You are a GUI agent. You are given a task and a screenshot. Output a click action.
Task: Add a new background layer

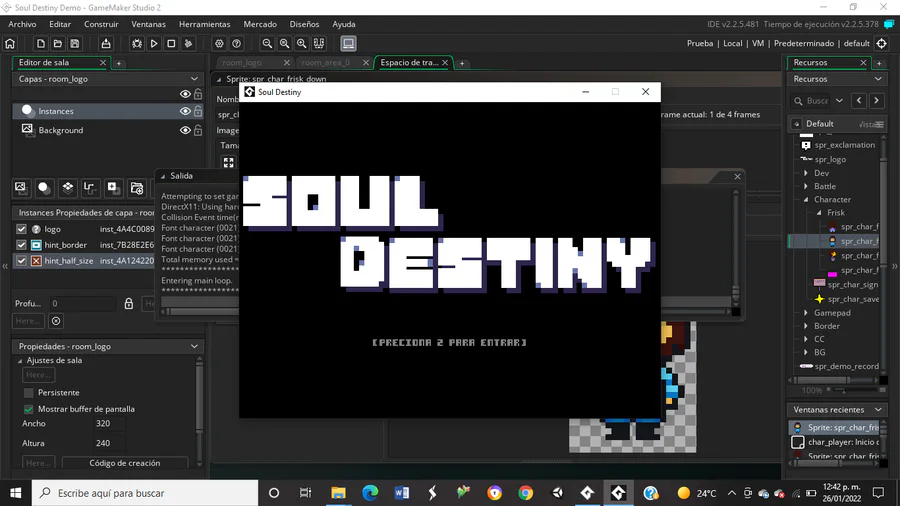[21, 188]
